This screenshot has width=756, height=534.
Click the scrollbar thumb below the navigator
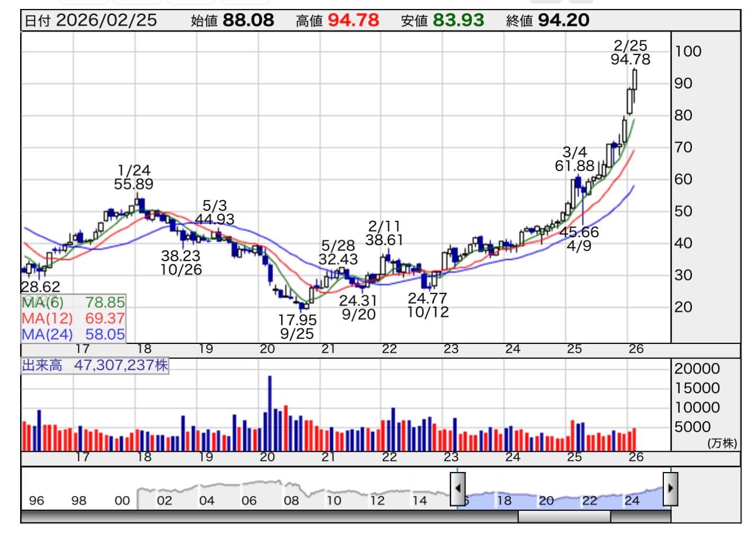tap(564, 516)
